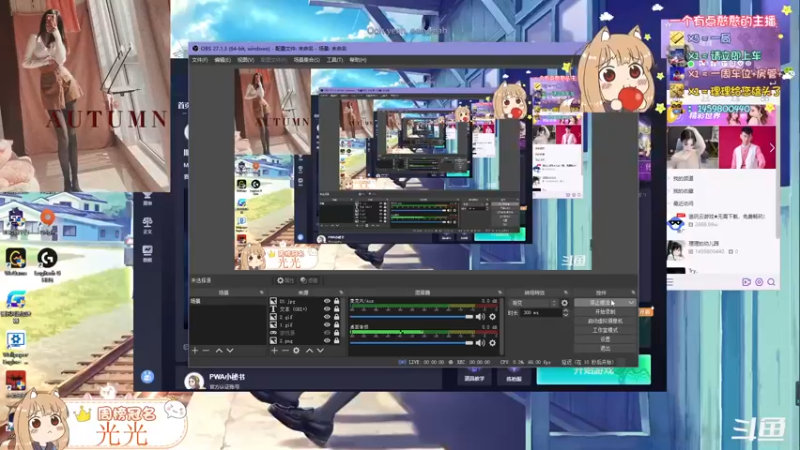Open dropdown arrow on 停止推流 button
This screenshot has height=450, width=800.
click(631, 303)
